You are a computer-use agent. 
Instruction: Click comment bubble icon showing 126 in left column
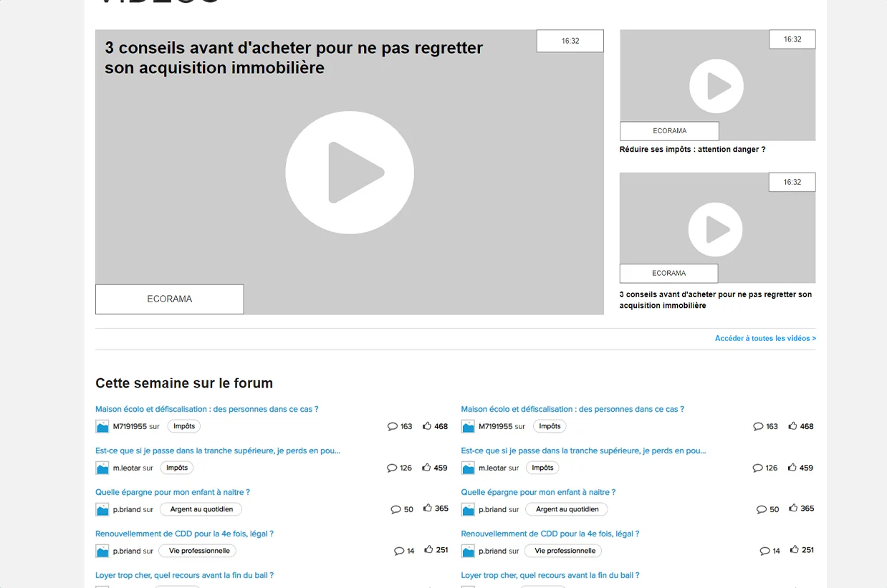tap(392, 468)
